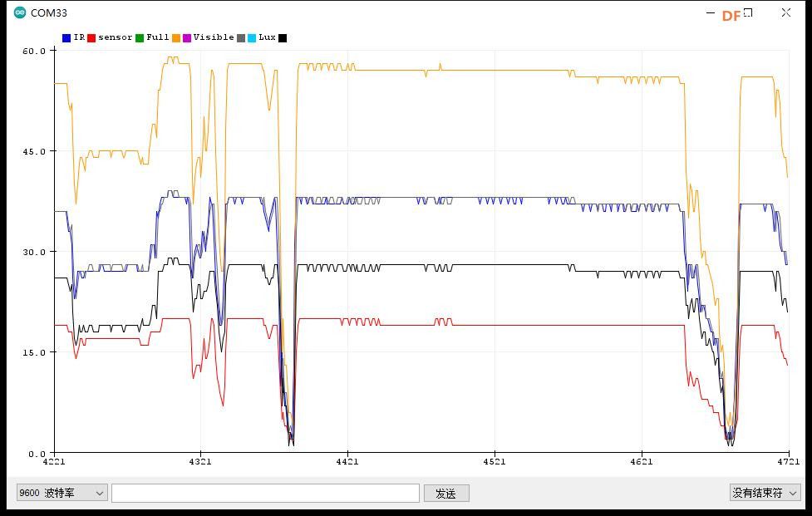812x516 pixels.
Task: Click the sensor legend label
Action: [115, 37]
